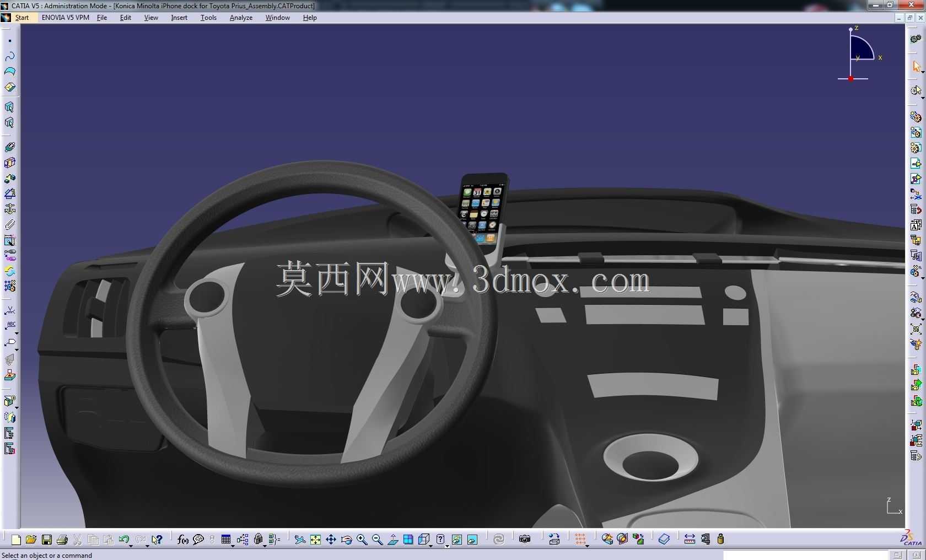This screenshot has height=560, width=926.
Task: Open a file using the folder icon
Action: pos(31,540)
